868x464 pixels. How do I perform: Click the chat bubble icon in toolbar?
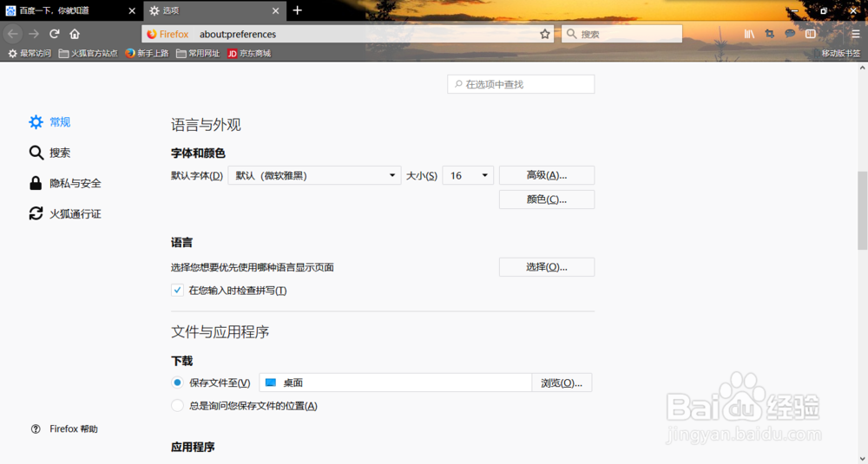[x=790, y=34]
